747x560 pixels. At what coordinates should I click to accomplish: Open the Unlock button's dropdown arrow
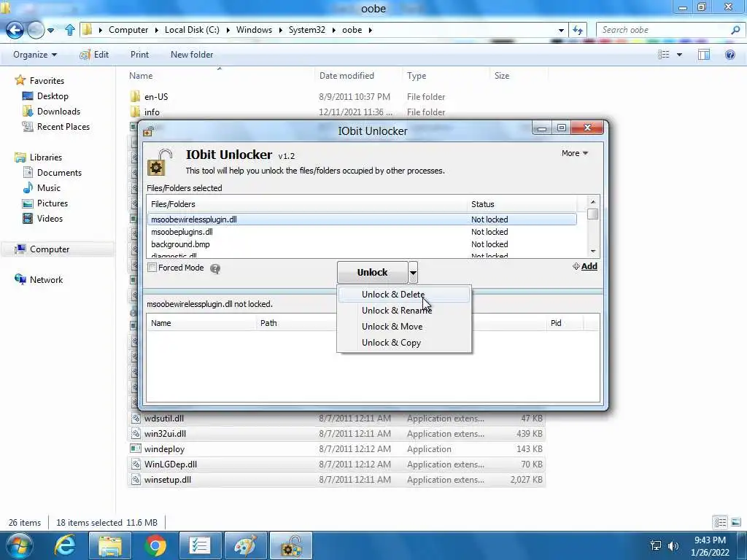413,273
